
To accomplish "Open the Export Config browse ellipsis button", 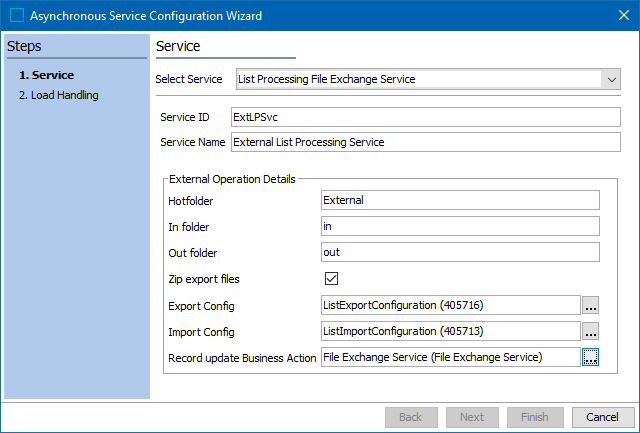I will 590,305.
